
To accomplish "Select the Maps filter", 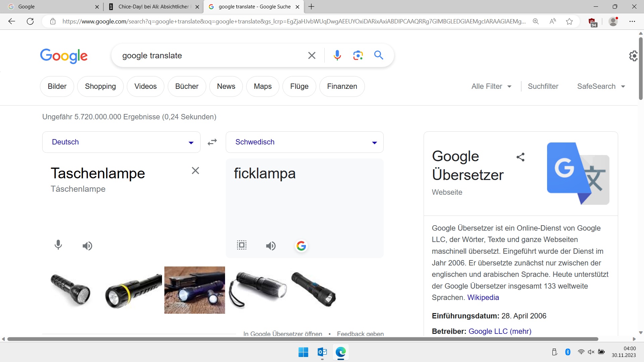I will [263, 86].
